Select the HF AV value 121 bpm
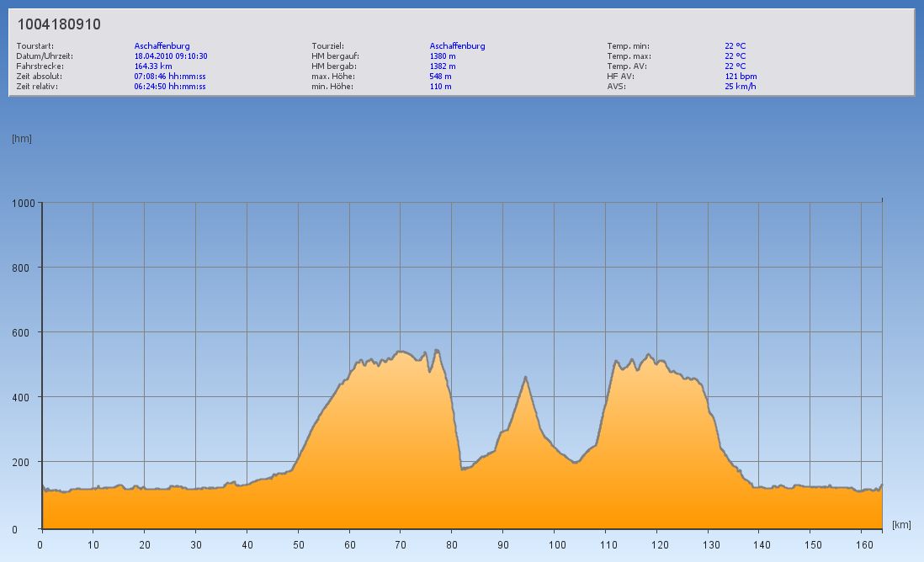This screenshot has width=924, height=562. click(741, 76)
